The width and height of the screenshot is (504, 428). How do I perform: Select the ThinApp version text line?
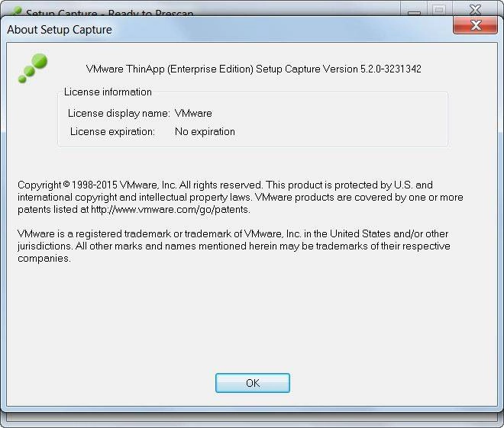(254, 69)
